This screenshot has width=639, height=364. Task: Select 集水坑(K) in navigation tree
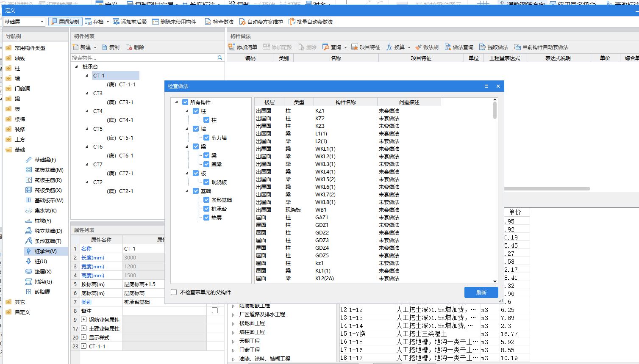click(x=45, y=210)
